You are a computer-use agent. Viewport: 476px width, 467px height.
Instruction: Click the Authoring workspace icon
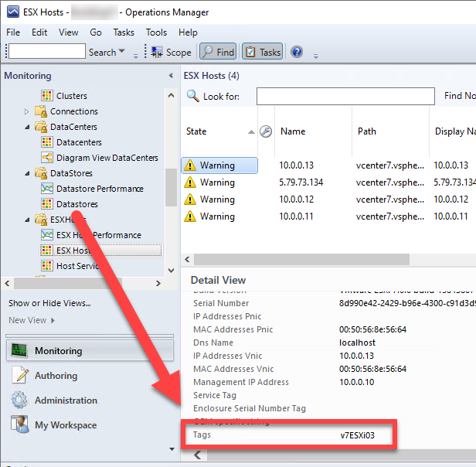click(19, 376)
